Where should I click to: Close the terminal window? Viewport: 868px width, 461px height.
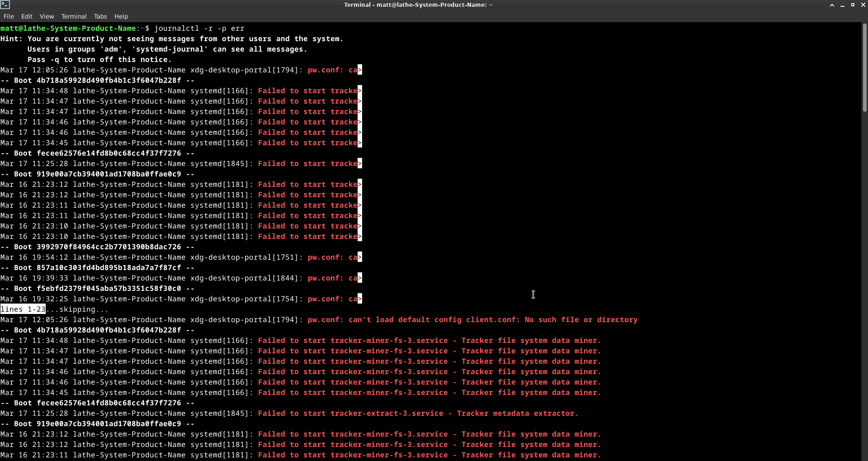pyautogui.click(x=863, y=5)
